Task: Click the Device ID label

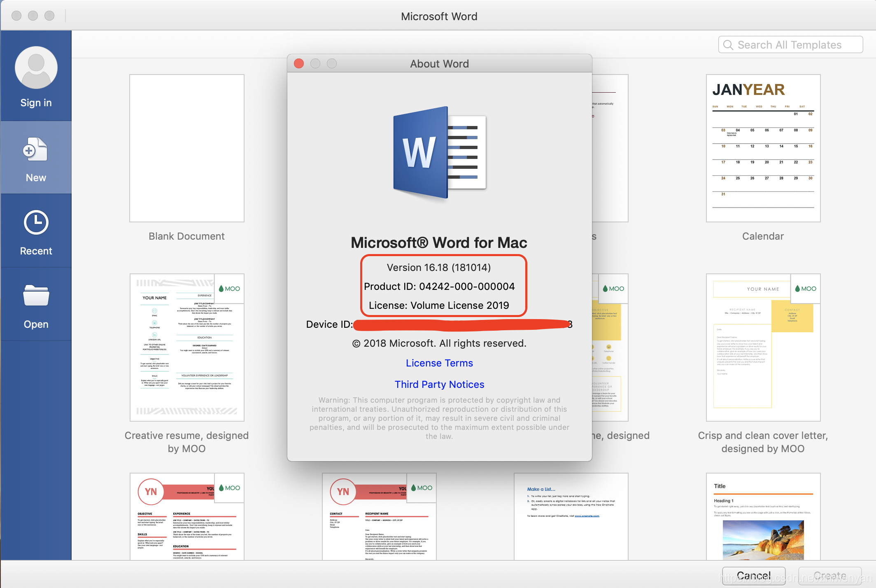Action: point(329,324)
